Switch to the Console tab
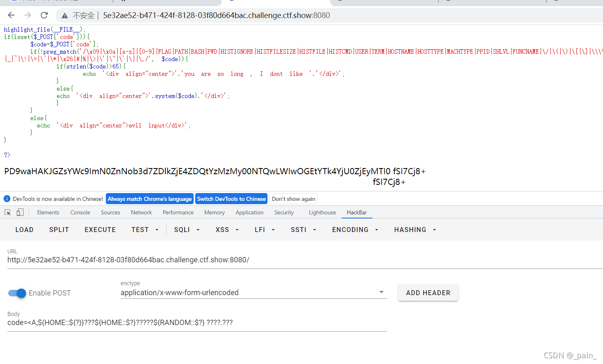603x364 pixels. 80,212
